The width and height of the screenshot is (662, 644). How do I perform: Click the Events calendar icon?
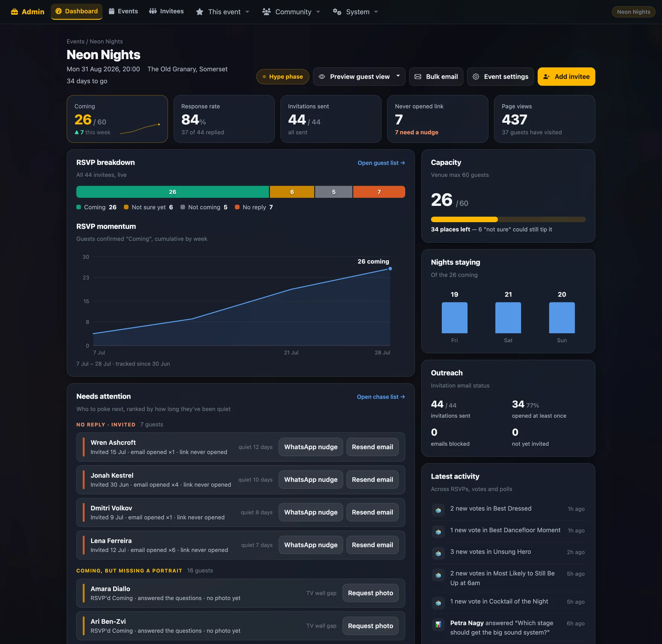112,11
